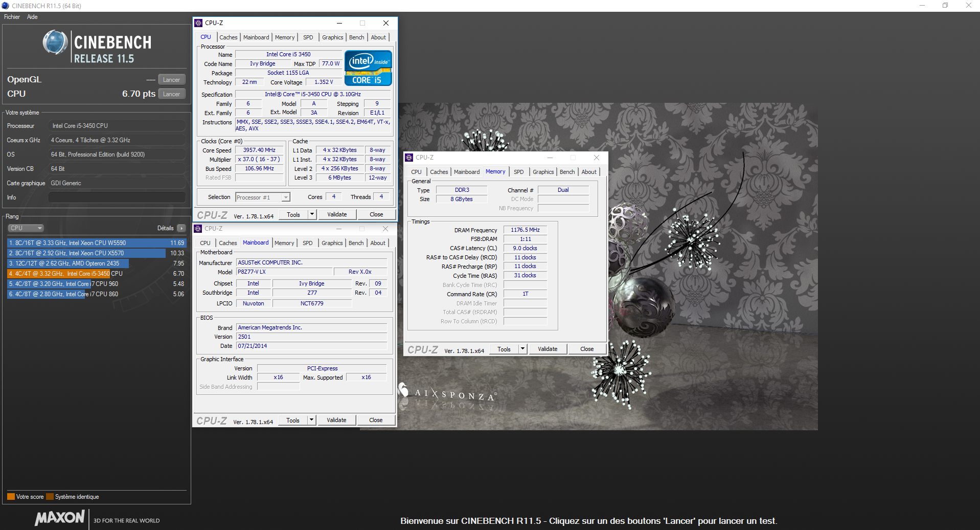Switch to Memory tab in top CPU-Z window
Viewport: 980px width, 530px height.
285,37
